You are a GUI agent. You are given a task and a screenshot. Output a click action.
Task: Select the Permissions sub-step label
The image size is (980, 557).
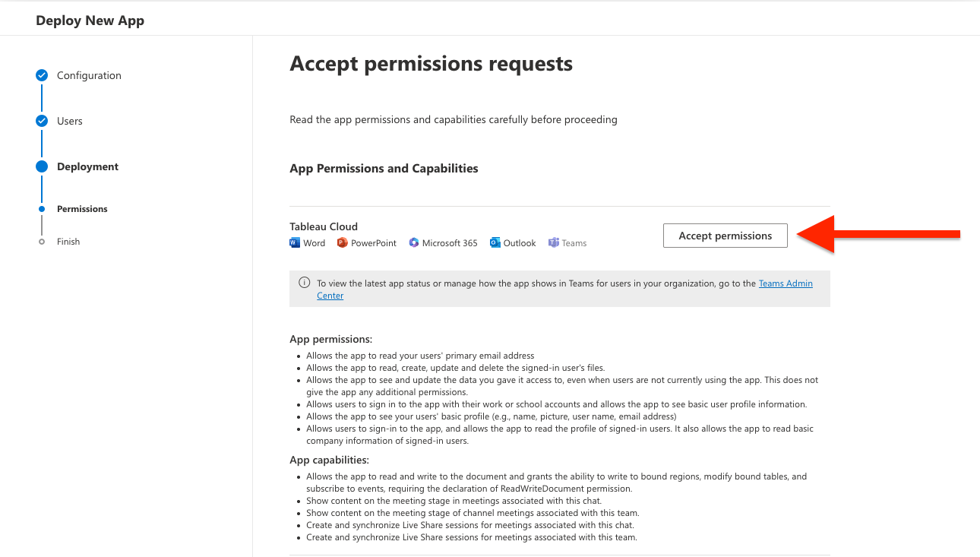click(82, 209)
